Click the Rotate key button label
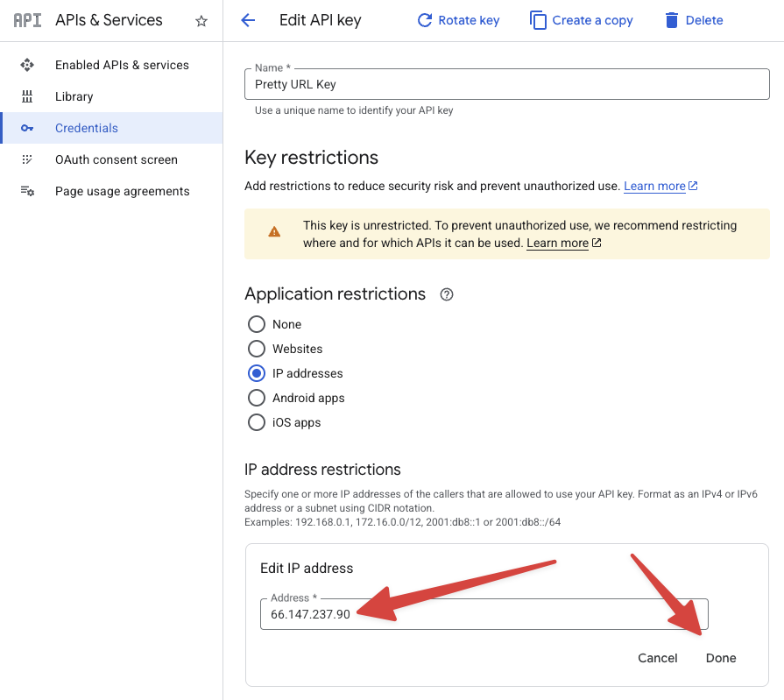Image resolution: width=784 pixels, height=700 pixels. coord(469,20)
